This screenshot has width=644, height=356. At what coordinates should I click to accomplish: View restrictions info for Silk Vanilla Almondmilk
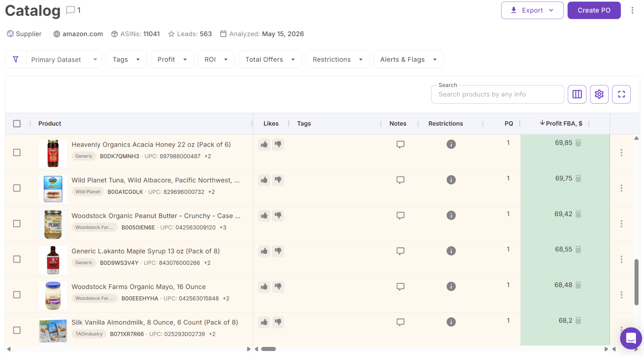pyautogui.click(x=451, y=322)
